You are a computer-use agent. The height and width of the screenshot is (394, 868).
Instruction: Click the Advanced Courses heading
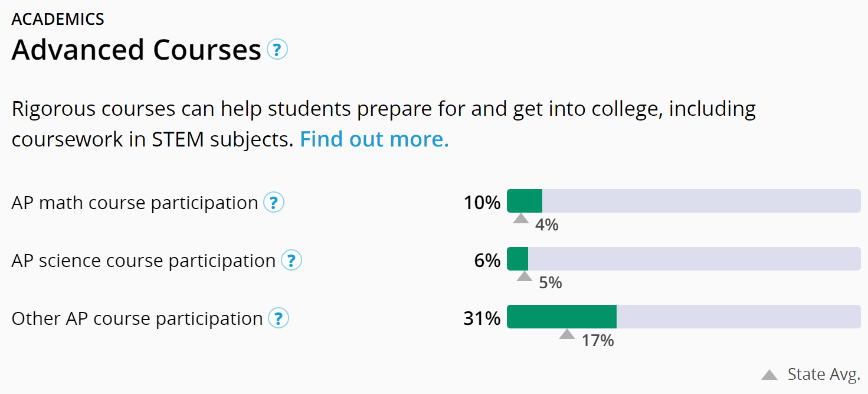tap(136, 50)
